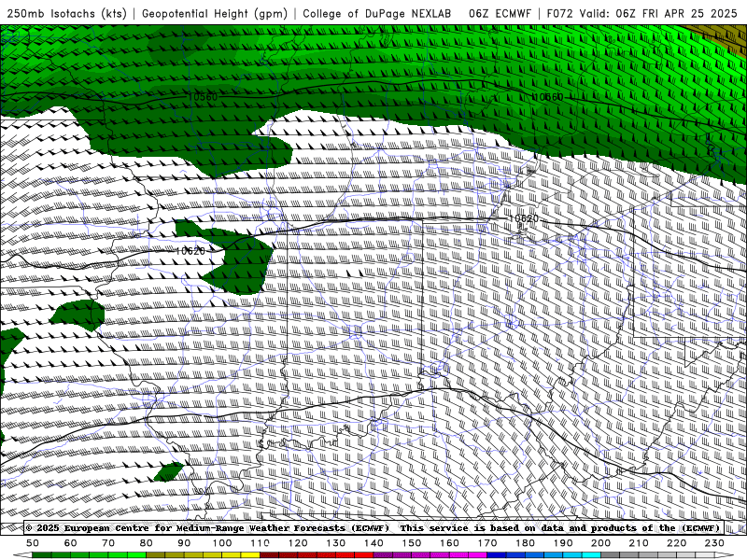Click the right-hand '10560' height contour label
747x560 pixels.
(548, 97)
